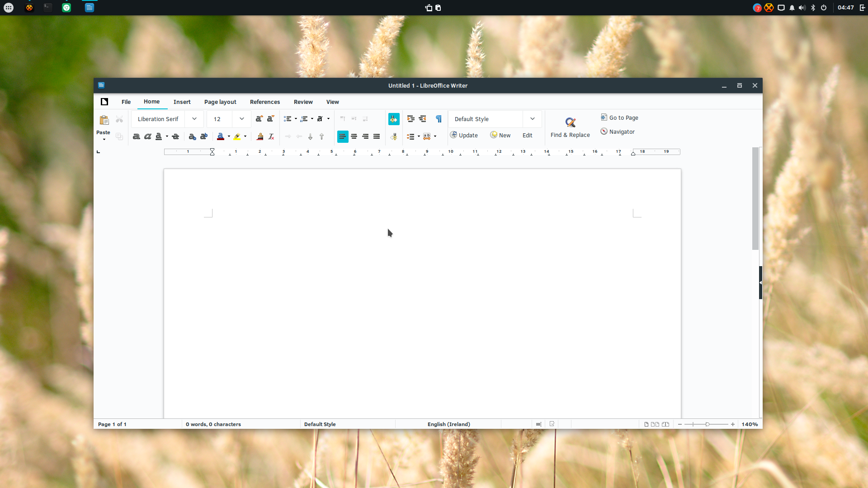Click the outline list format icon
The image size is (868, 488).
point(320,119)
